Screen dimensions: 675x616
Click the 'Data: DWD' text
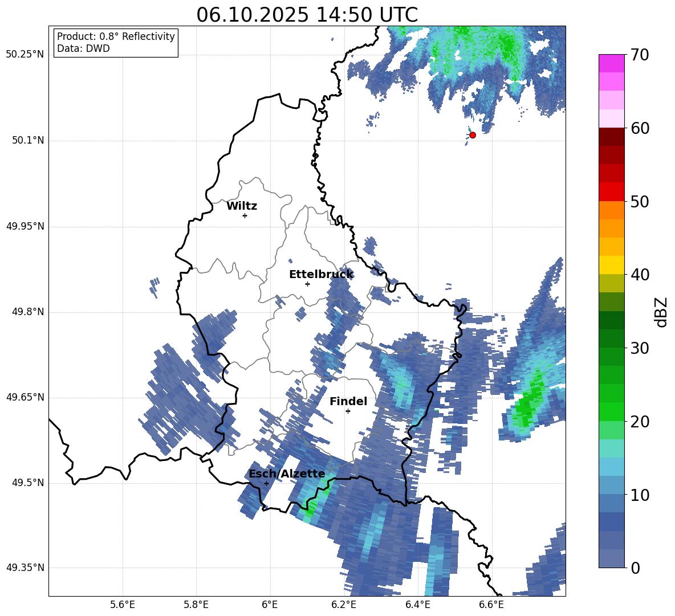83,48
